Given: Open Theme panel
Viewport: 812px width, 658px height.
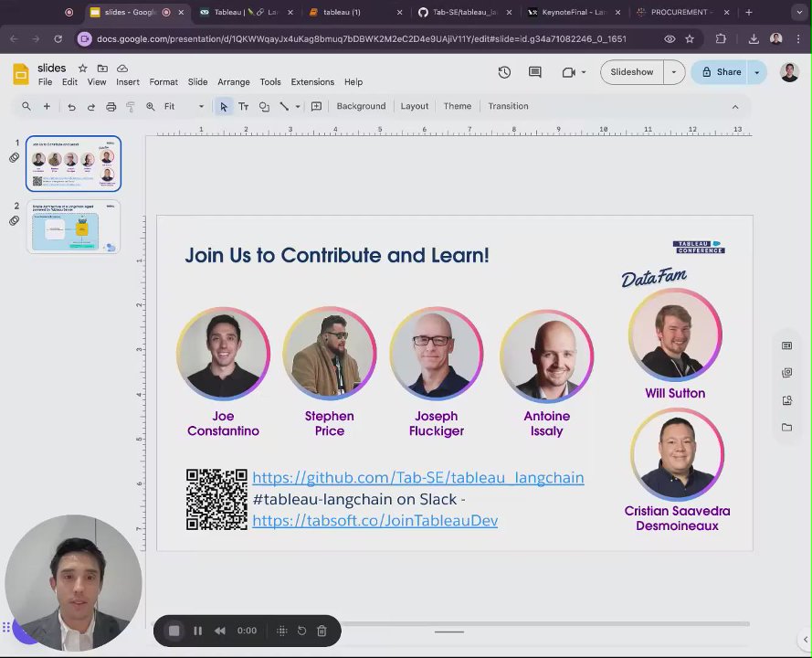Looking at the screenshot, I should pos(458,106).
